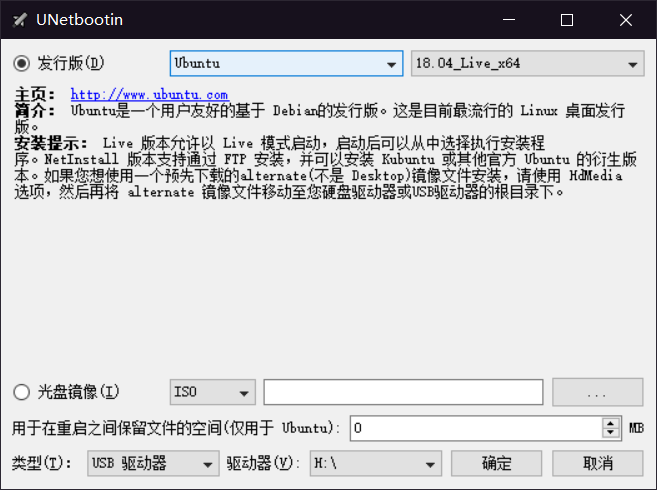Click the 安装提示: label text
Image resolution: width=657 pixels, height=490 pixels.
coord(51,143)
